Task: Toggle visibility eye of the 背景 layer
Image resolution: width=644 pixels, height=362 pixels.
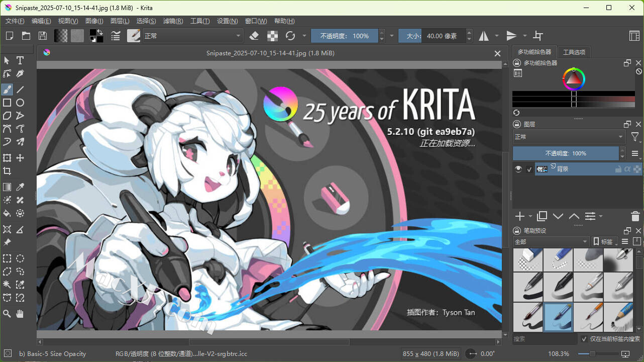Action: (518, 169)
